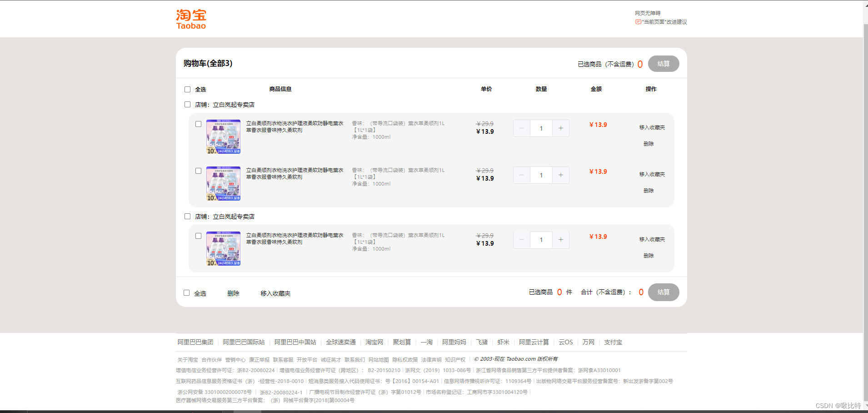Click the 结算 button beside the cart title
The height and width of the screenshot is (413, 868).
663,64
